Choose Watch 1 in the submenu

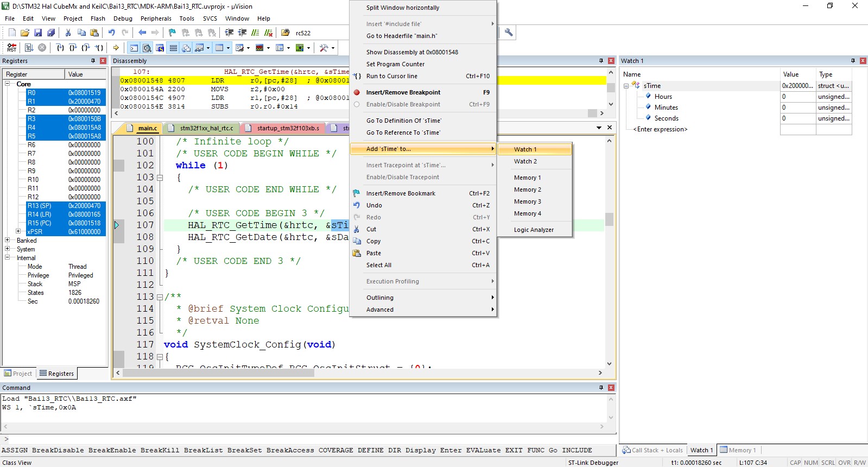pyautogui.click(x=535, y=149)
